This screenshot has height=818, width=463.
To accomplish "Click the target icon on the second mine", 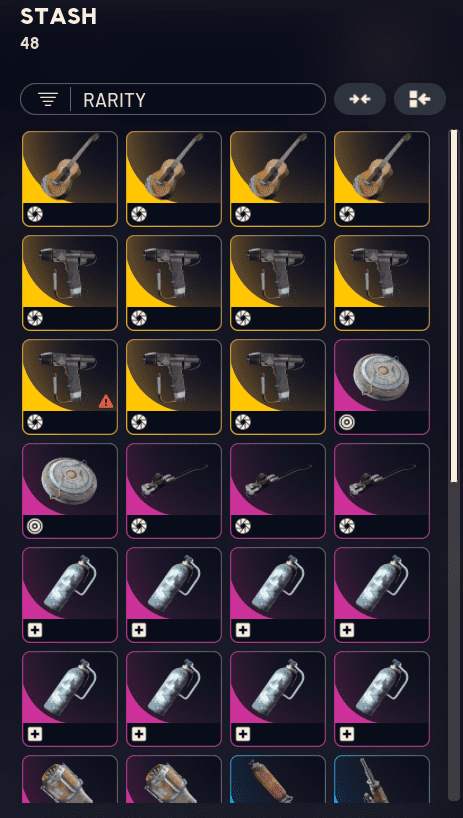I will (34, 526).
